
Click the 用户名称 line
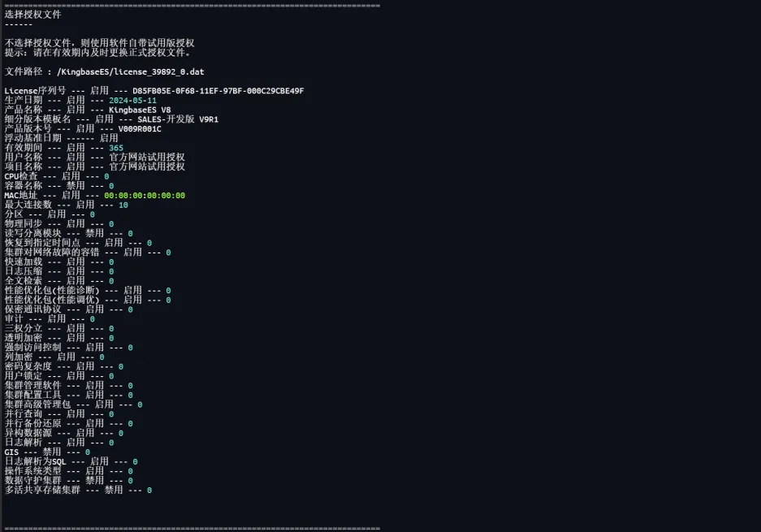[x=95, y=158]
